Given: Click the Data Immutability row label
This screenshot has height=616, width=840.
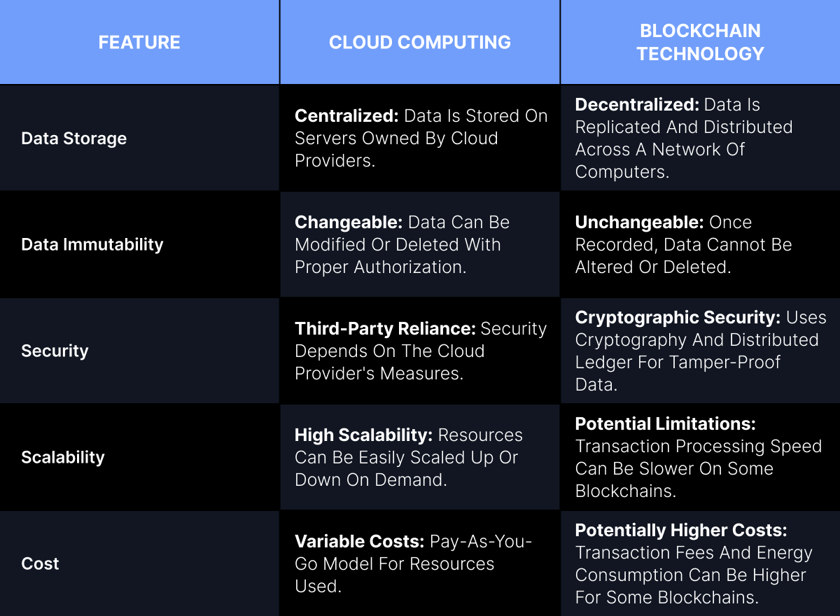Looking at the screenshot, I should pyautogui.click(x=92, y=244).
